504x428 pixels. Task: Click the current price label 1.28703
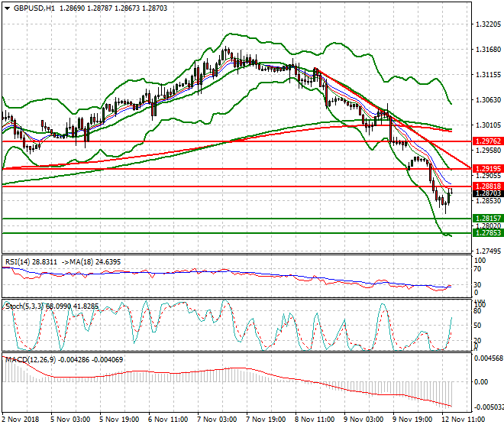coord(488,193)
